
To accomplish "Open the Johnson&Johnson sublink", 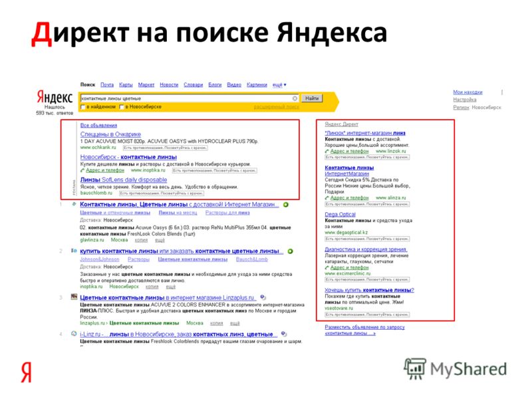I will tap(100, 259).
